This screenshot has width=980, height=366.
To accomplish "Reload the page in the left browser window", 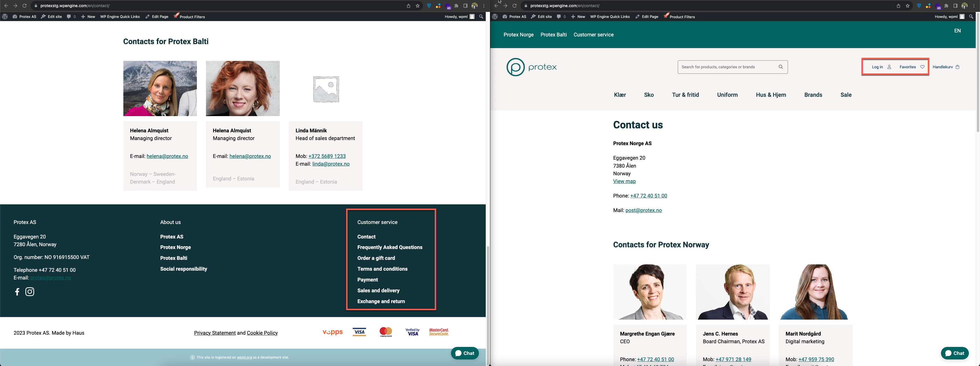I will tap(24, 6).
